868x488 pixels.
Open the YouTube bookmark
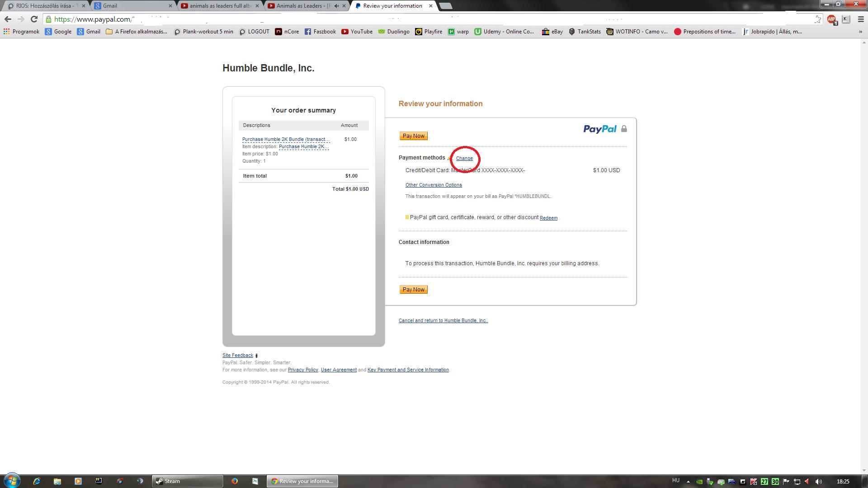click(x=357, y=32)
